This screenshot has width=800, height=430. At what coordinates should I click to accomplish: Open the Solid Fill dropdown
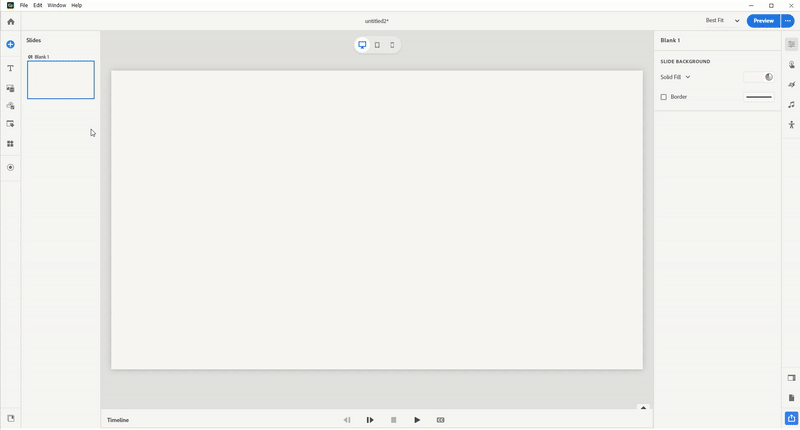tap(675, 77)
